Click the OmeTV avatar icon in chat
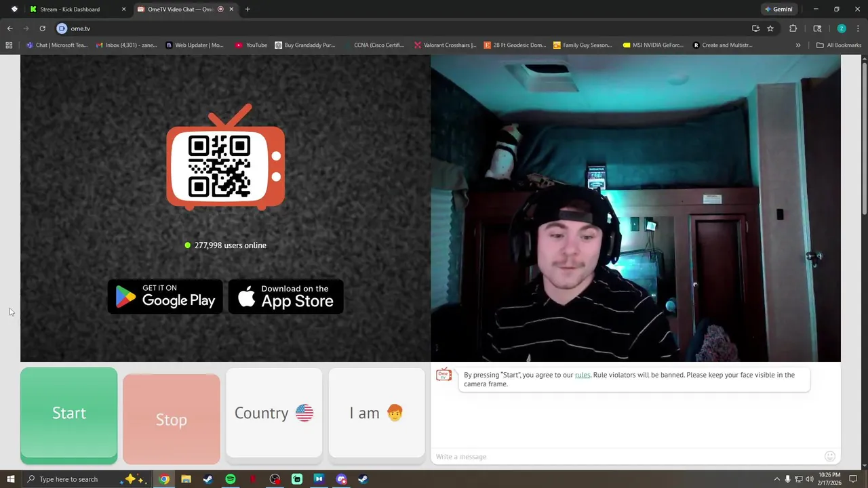The image size is (868, 488). (x=443, y=375)
